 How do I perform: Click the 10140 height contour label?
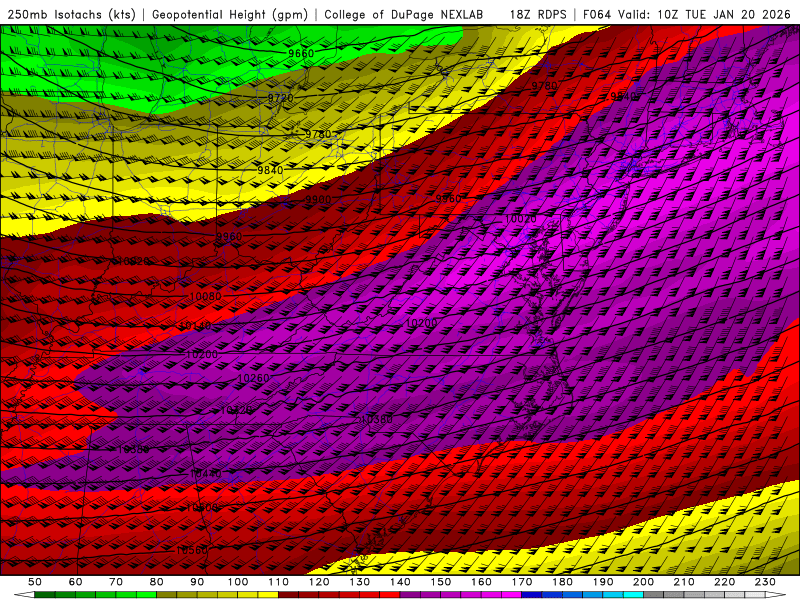point(195,326)
